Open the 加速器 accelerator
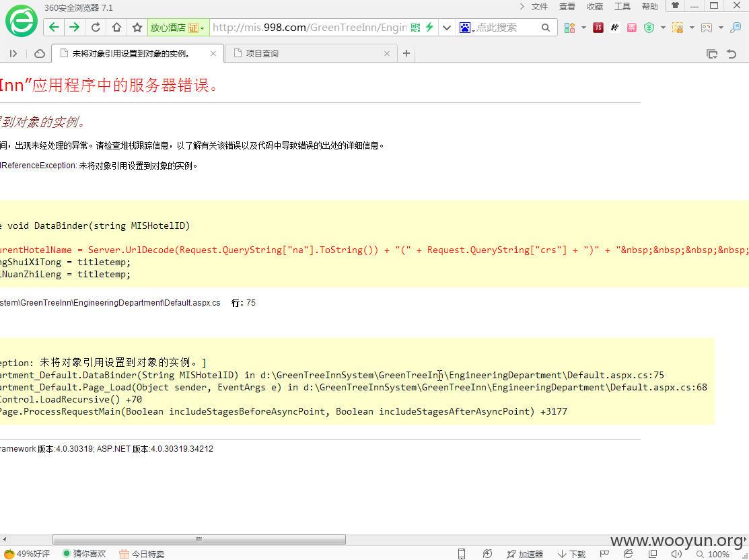Viewport: 749px width, 560px height. pyautogui.click(x=525, y=554)
